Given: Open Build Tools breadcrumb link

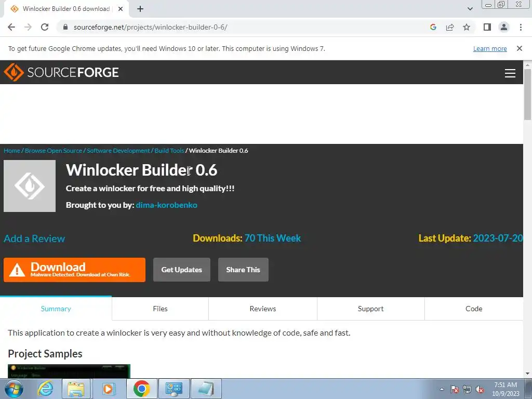Looking at the screenshot, I should (x=169, y=151).
